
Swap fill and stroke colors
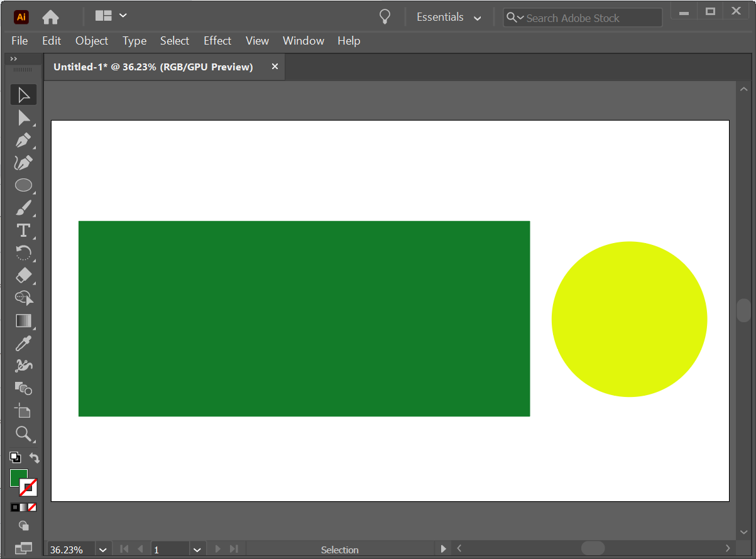pos(35,458)
